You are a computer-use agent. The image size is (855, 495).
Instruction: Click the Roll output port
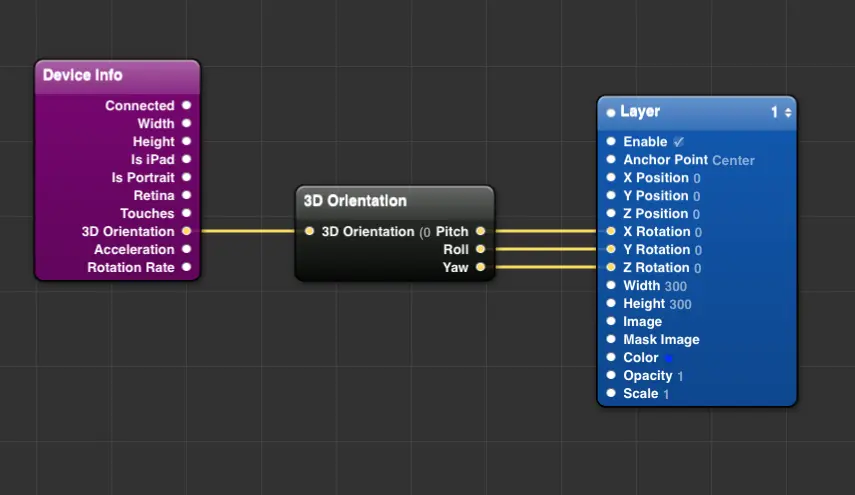(480, 249)
